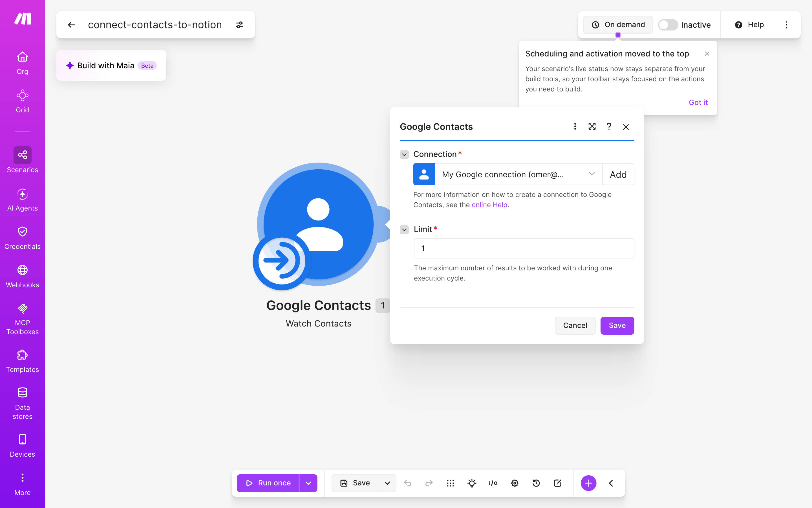
Task: Open Save options dropdown arrow in toolbar
Action: pos(387,483)
